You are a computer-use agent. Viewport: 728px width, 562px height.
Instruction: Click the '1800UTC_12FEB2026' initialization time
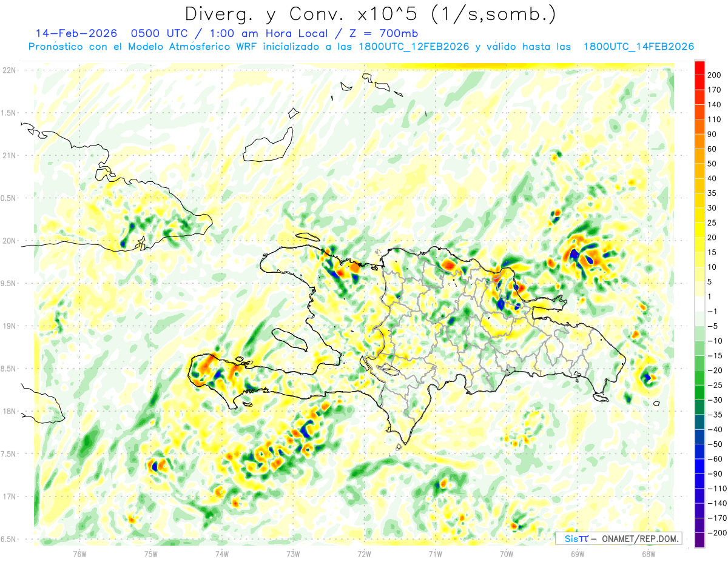[x=413, y=47]
